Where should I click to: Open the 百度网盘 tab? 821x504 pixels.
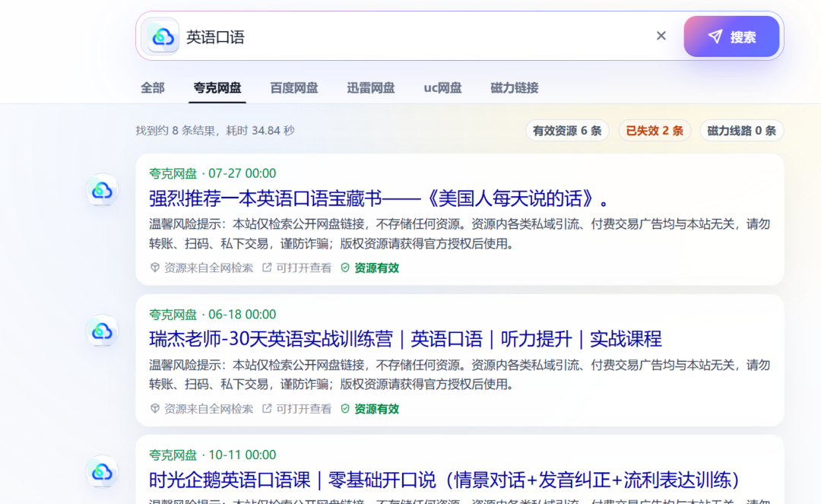(293, 88)
